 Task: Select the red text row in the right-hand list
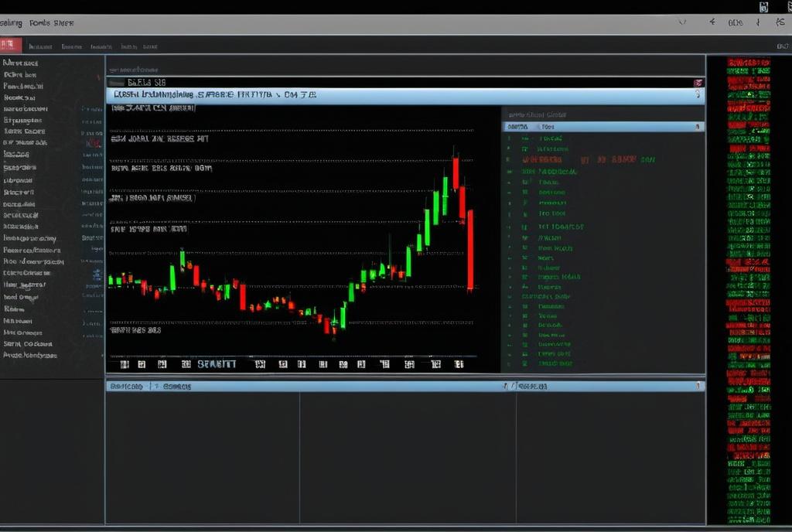point(589,159)
